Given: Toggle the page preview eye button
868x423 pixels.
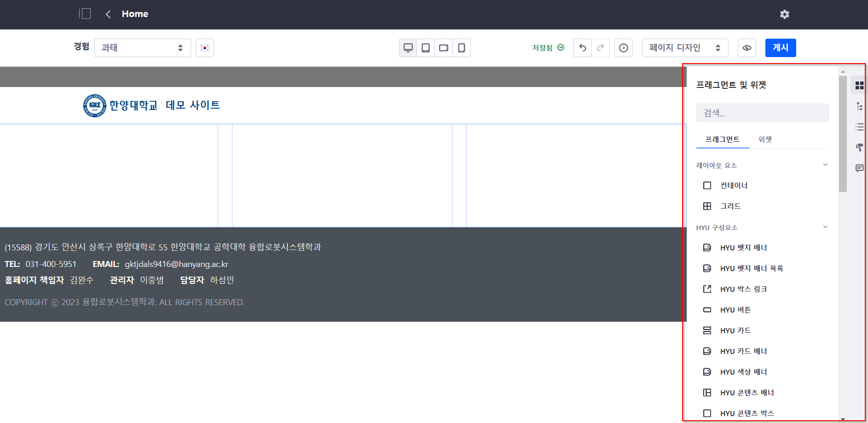Looking at the screenshot, I should [x=746, y=48].
